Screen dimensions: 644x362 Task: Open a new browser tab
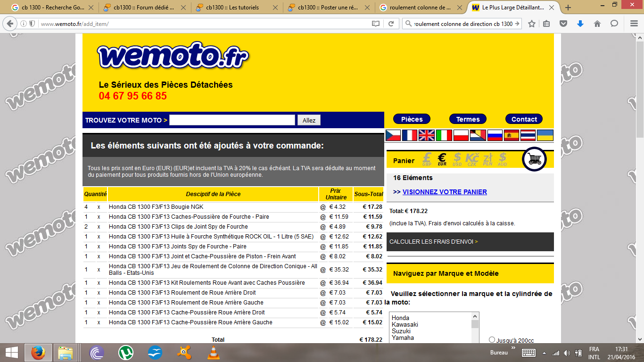pos(568,8)
